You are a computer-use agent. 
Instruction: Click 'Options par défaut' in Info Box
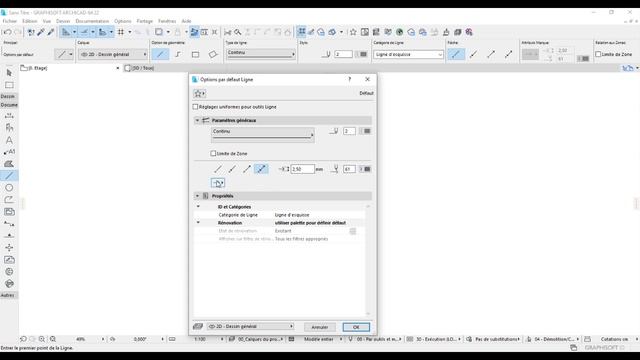tap(18, 54)
